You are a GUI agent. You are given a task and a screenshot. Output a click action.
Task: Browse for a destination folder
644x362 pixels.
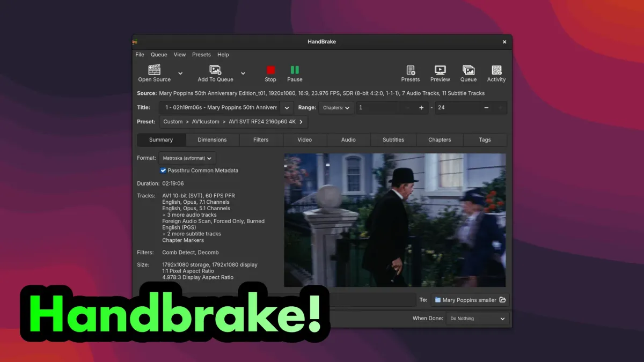coord(502,300)
